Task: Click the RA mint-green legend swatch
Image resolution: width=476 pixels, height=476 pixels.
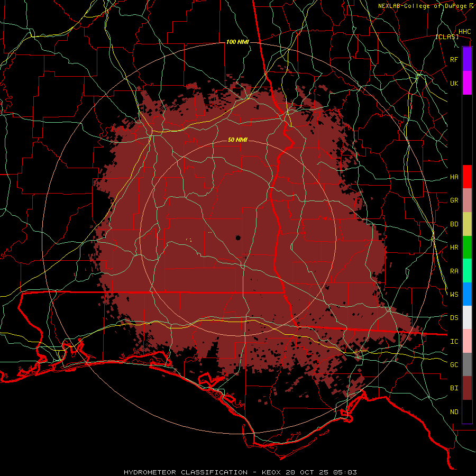Action: pyautogui.click(x=467, y=271)
